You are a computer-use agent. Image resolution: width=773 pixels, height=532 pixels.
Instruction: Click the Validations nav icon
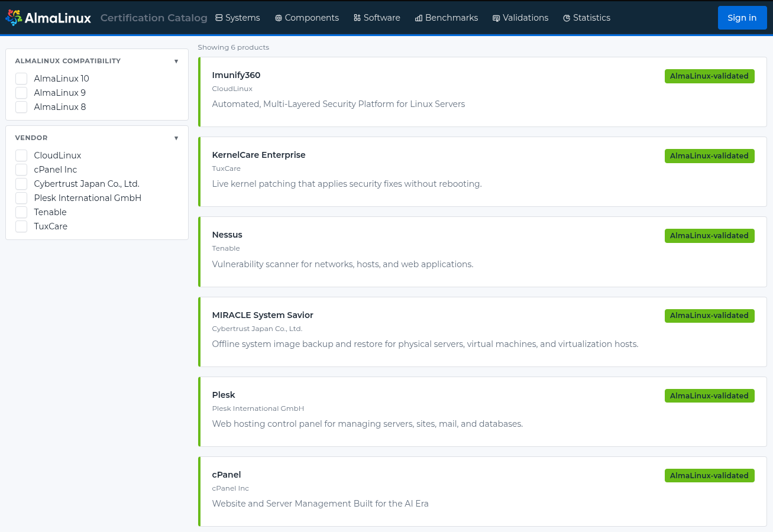[x=496, y=18]
